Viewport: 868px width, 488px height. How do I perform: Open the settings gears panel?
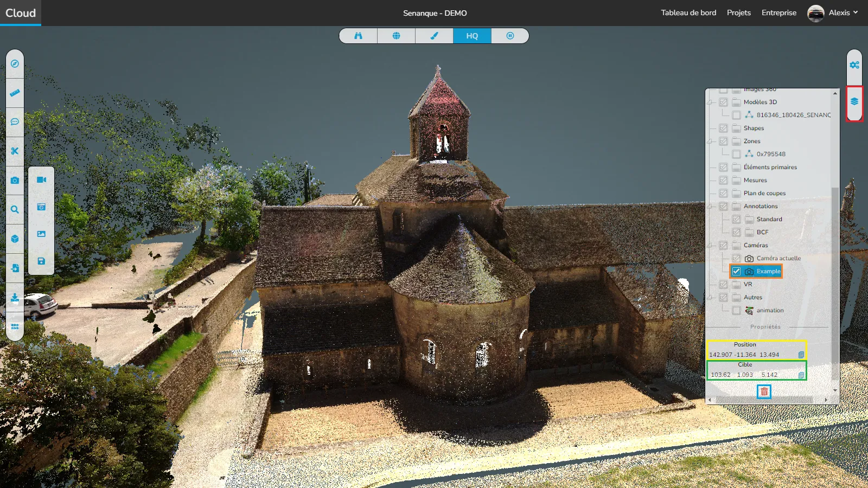click(854, 65)
